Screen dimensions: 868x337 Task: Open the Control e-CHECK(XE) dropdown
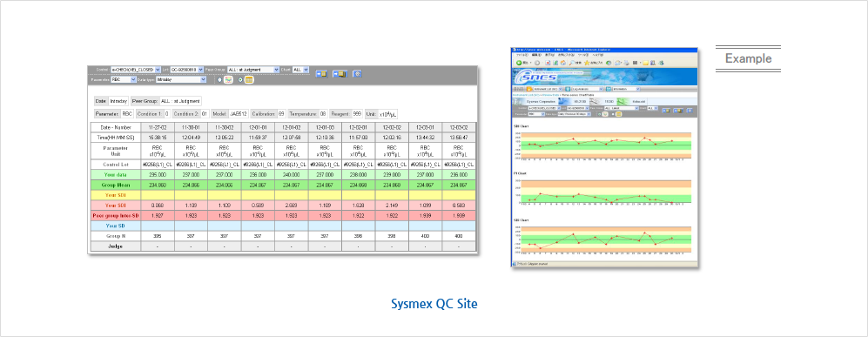pyautogui.click(x=136, y=70)
